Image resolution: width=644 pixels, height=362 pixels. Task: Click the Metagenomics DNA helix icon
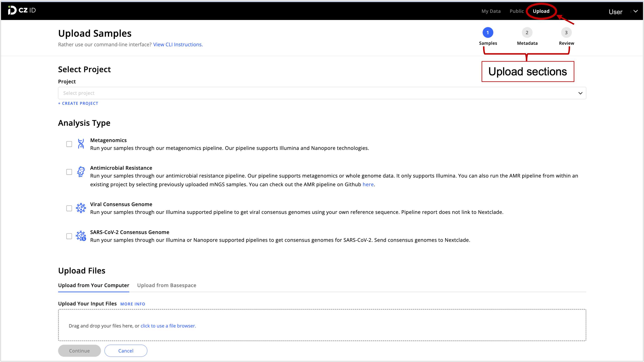[x=81, y=144]
